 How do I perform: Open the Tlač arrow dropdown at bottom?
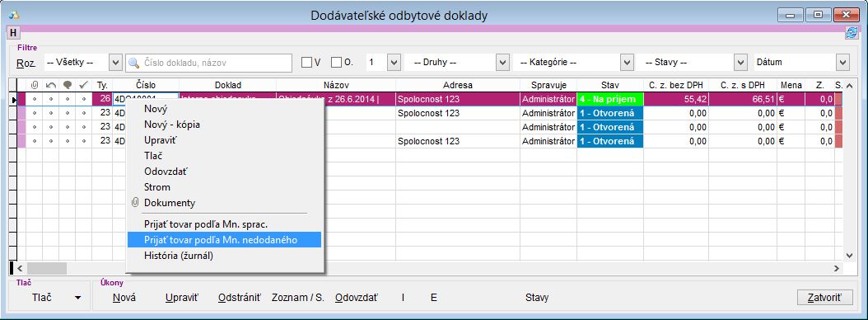(x=78, y=298)
